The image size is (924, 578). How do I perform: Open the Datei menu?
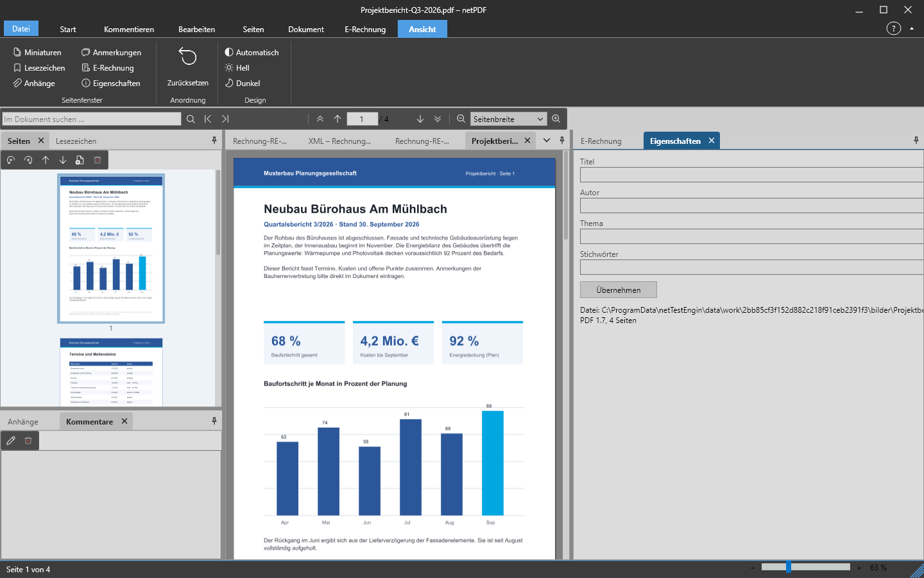(21, 29)
